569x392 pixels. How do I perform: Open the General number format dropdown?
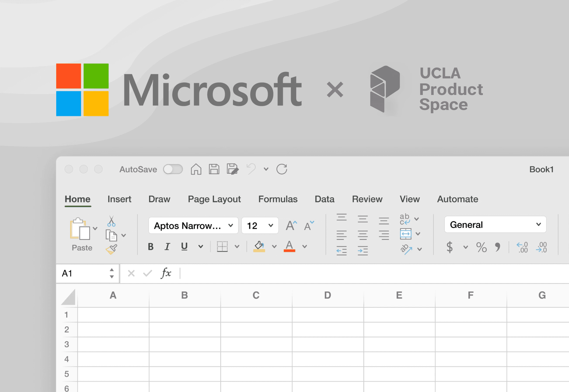point(495,225)
